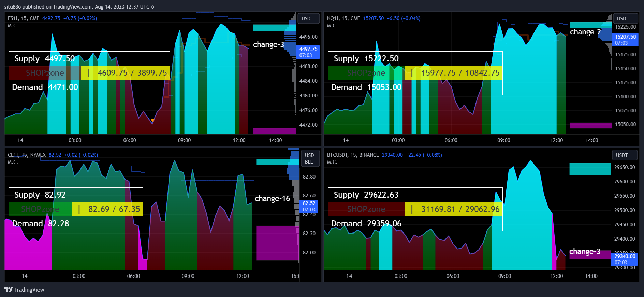Screen dimensions: 644x297
Task: Click the ES1!, 15, CME symbol title
Action: click(24, 18)
